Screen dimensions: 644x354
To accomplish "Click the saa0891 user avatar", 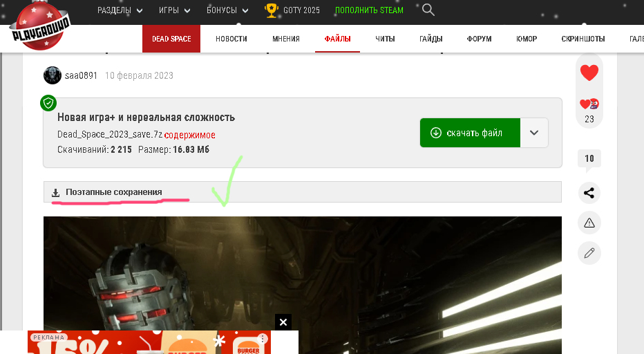I will click(53, 75).
